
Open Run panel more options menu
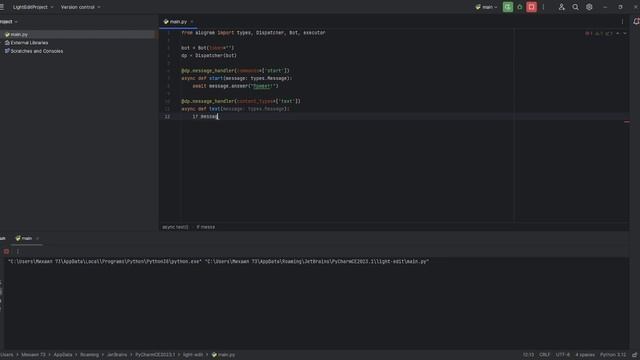[x=18, y=251]
